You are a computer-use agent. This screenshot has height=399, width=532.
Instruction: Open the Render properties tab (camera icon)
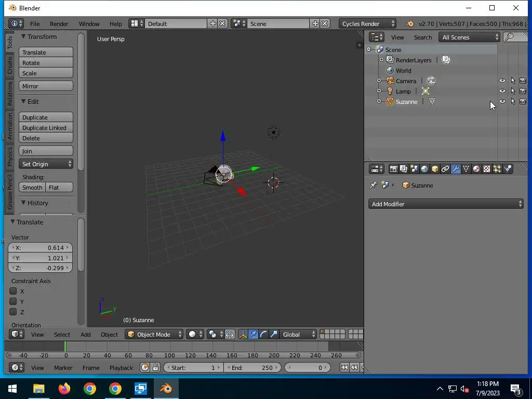click(393, 169)
